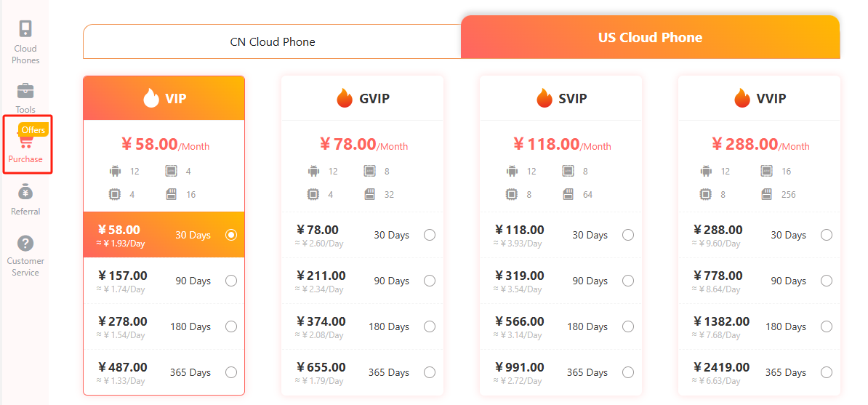868x405 pixels.
Task: Click the SVIP ¥319.00 90 Days row
Action: pos(560,281)
